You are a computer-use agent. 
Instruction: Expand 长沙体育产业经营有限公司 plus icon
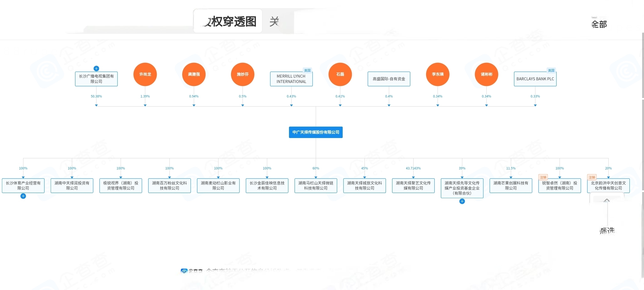(x=23, y=196)
